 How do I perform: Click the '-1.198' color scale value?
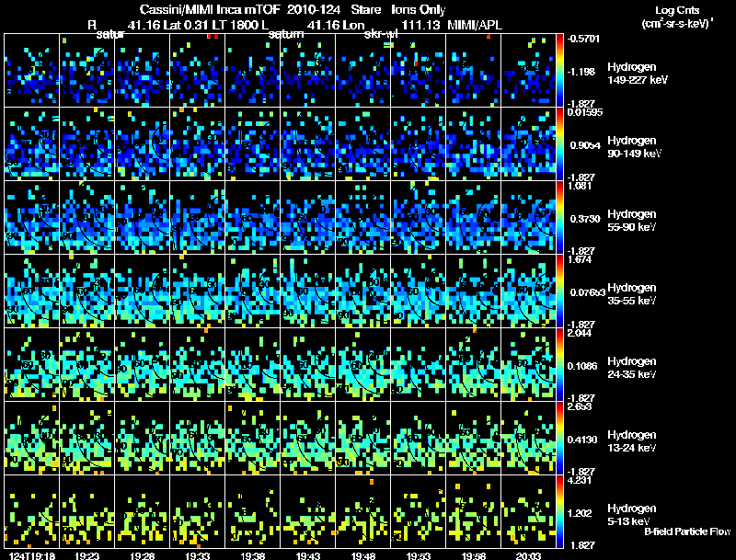pyautogui.click(x=581, y=72)
